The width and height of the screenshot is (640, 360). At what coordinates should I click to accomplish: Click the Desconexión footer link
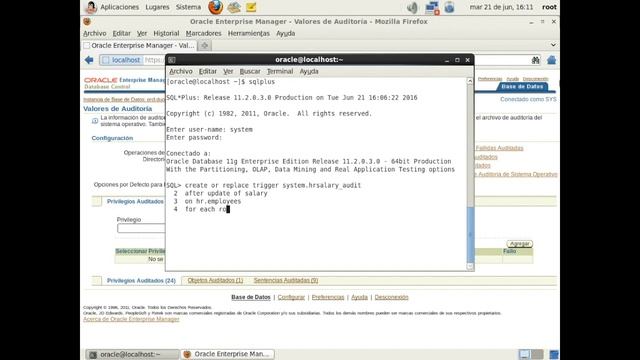(391, 297)
